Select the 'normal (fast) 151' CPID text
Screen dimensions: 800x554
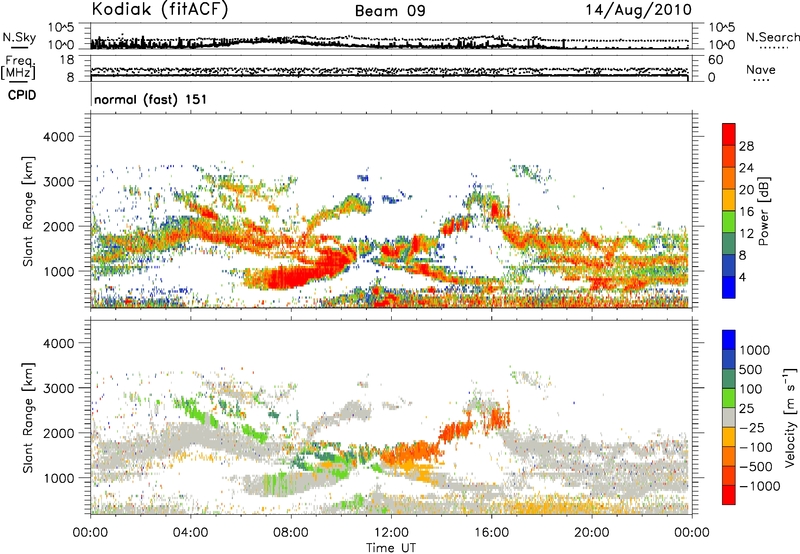151,99
